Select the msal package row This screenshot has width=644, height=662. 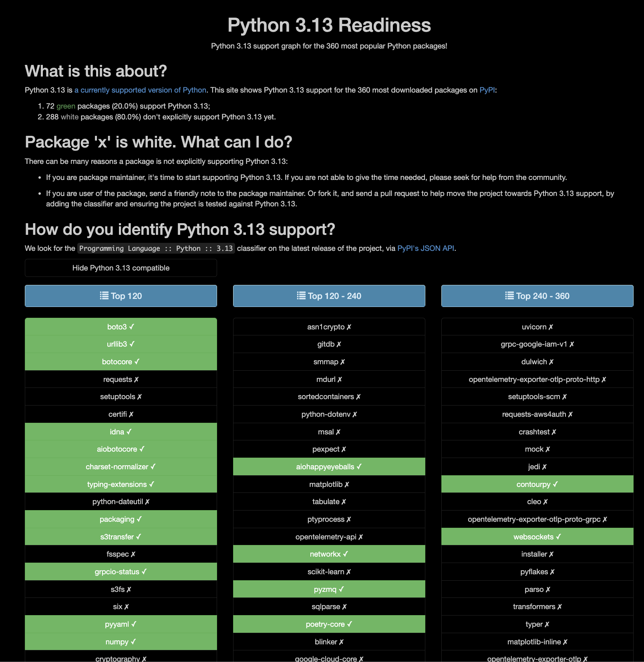point(329,432)
